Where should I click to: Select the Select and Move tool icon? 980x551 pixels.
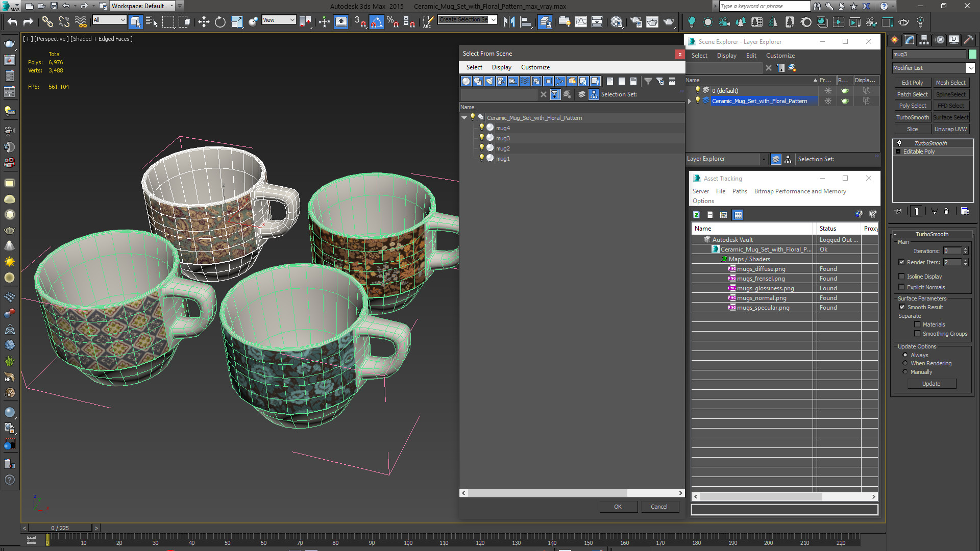tap(204, 22)
